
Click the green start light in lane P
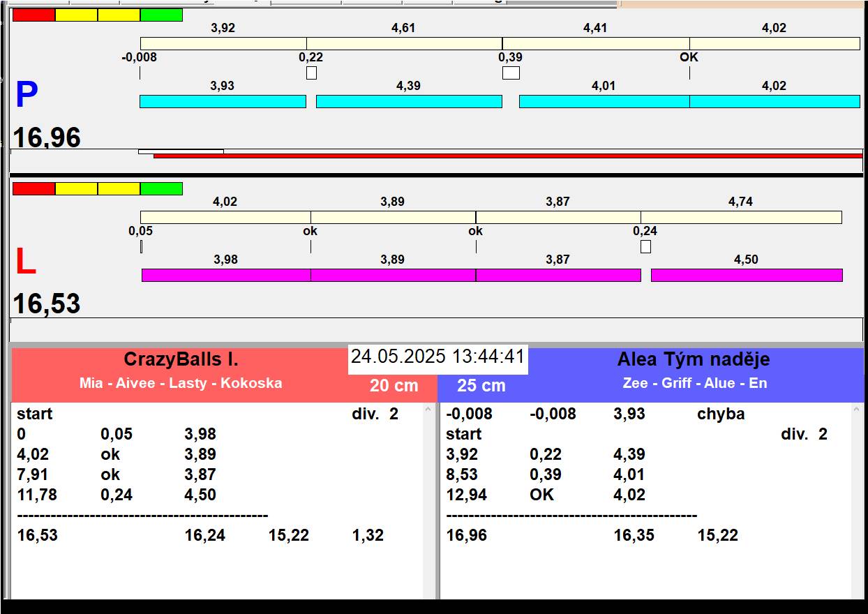coord(161,15)
